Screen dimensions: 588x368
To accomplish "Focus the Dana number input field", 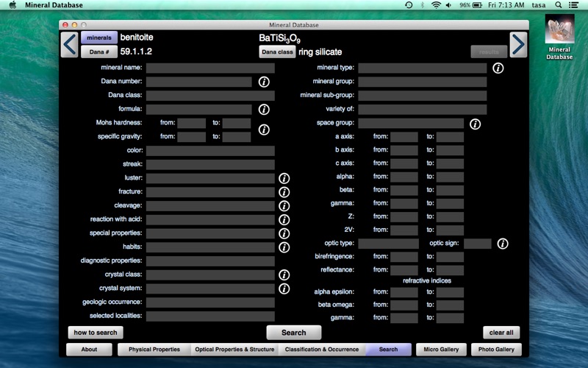I will click(x=198, y=82).
